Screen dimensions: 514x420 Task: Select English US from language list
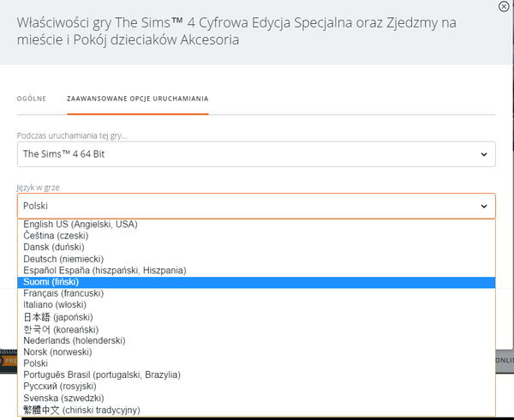click(x=81, y=225)
